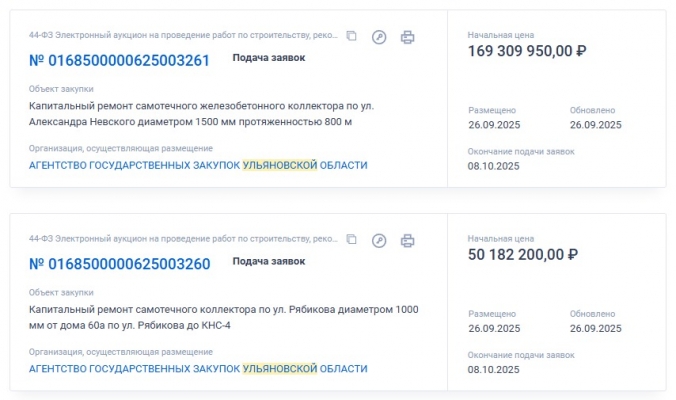Open electronic signature icon in first card
Viewport: 676px width, 400px height.
pyautogui.click(x=379, y=37)
